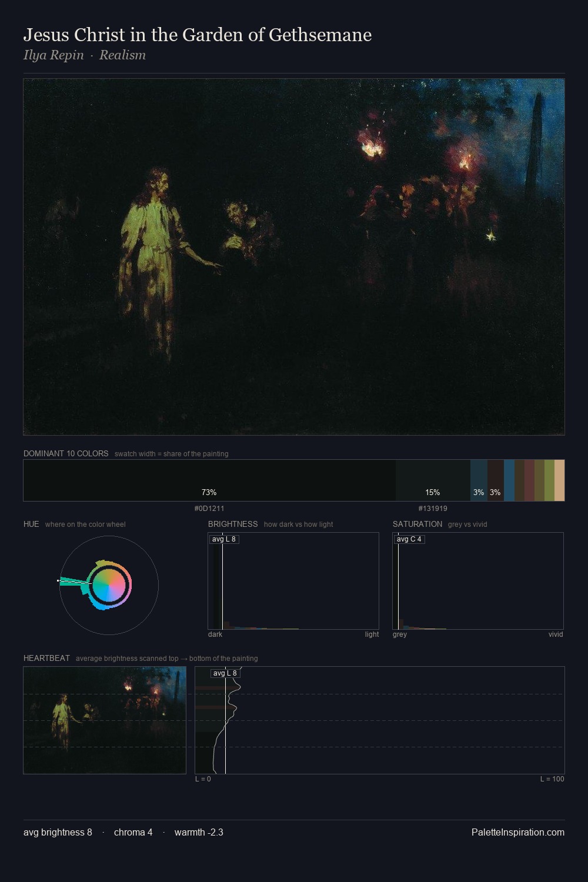Pick the olive green color swatch
Image resolution: width=588 pixels, height=882 pixels.
pyautogui.click(x=549, y=480)
